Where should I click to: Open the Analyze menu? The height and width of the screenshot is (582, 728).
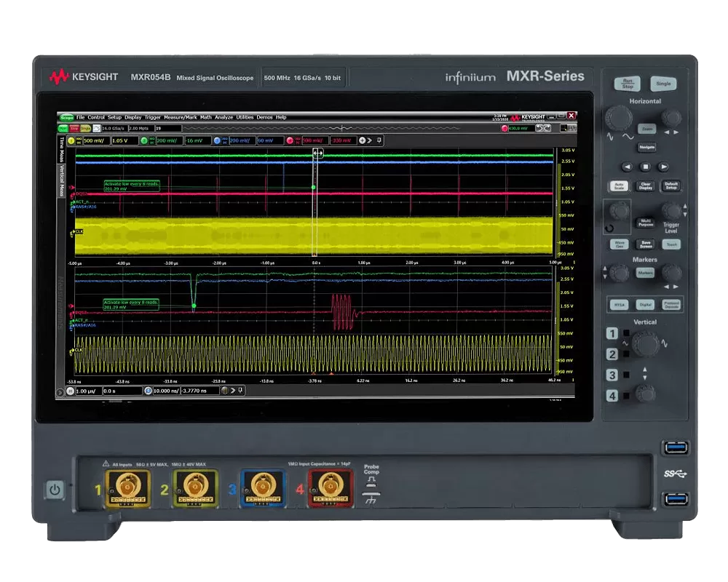click(223, 117)
